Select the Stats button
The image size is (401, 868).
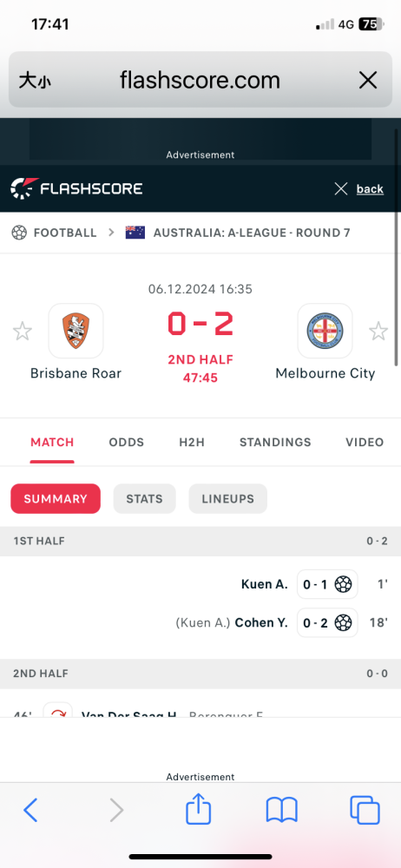pos(145,499)
